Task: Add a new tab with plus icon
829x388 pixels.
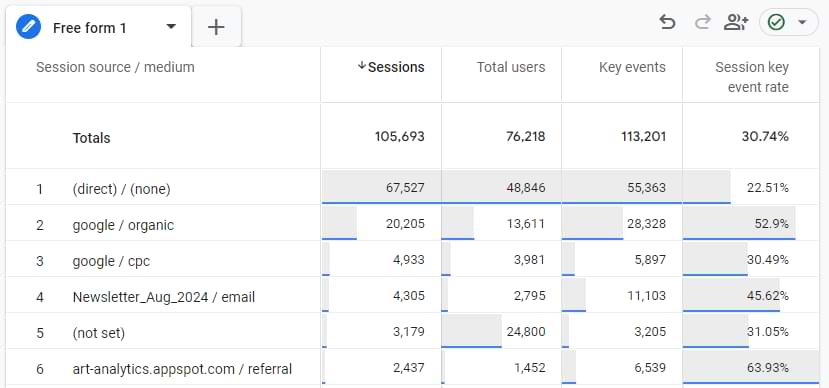Action: tap(216, 27)
